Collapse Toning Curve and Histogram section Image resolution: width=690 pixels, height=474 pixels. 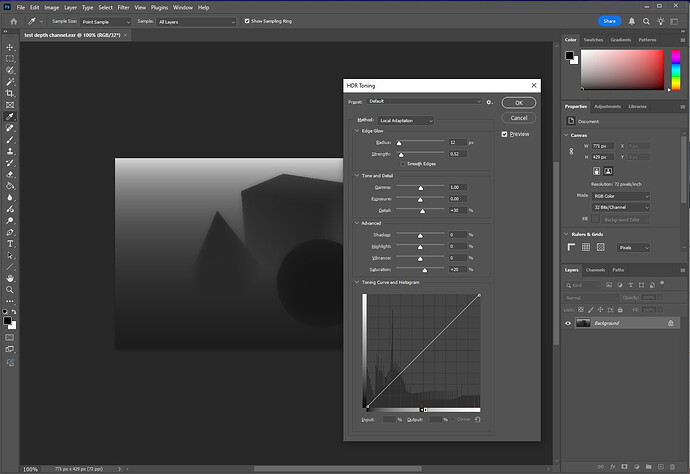click(357, 282)
